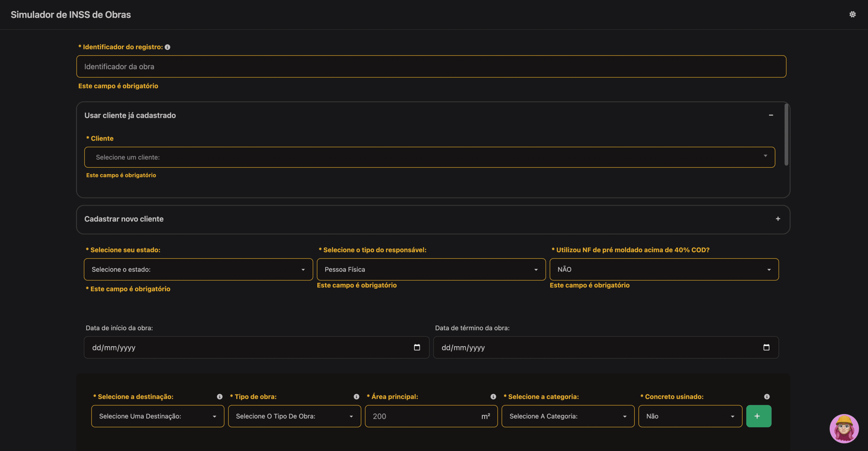
Task: Expand Cadastrar novo cliente section
Action: pyautogui.click(x=778, y=219)
